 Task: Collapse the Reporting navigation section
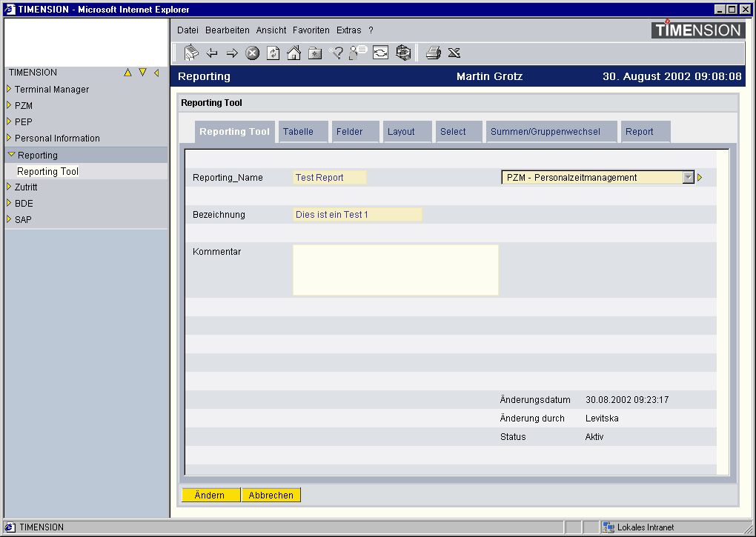[11, 155]
